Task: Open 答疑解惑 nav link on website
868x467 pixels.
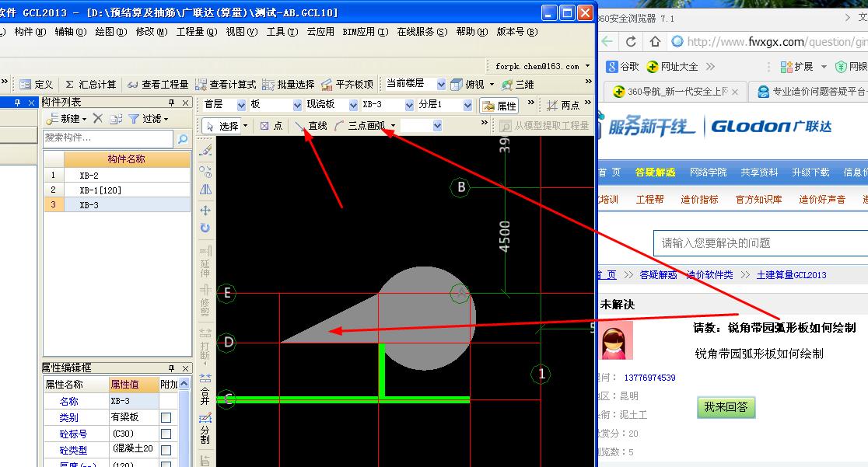Action: pyautogui.click(x=655, y=172)
